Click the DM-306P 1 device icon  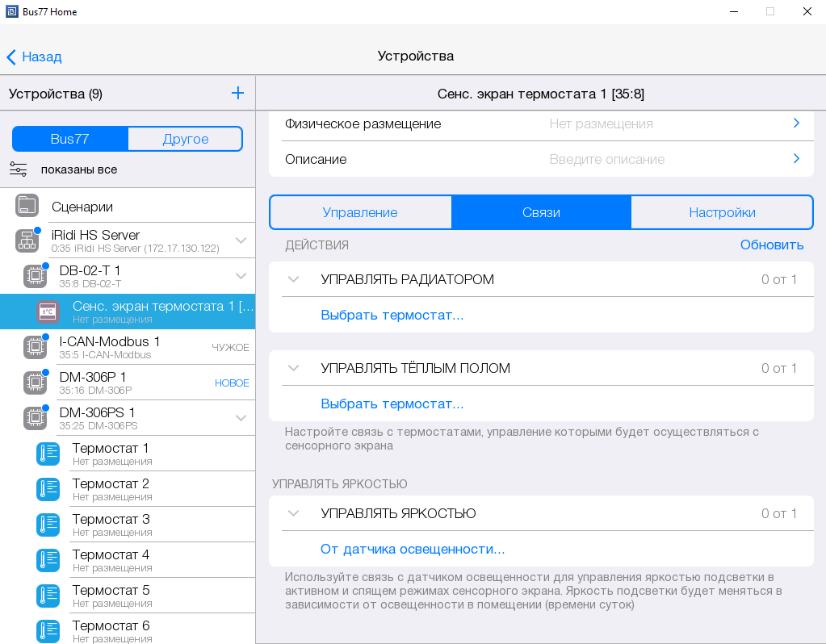click(35, 383)
